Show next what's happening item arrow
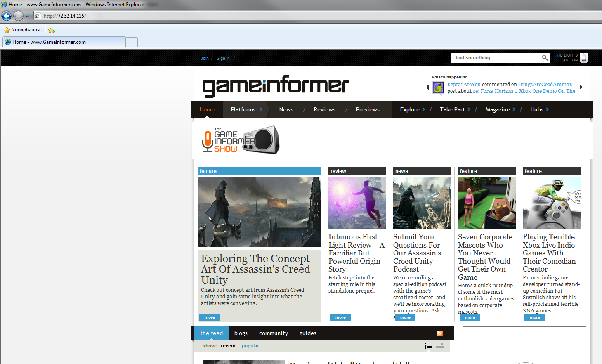This screenshot has height=364, width=602. click(x=581, y=87)
